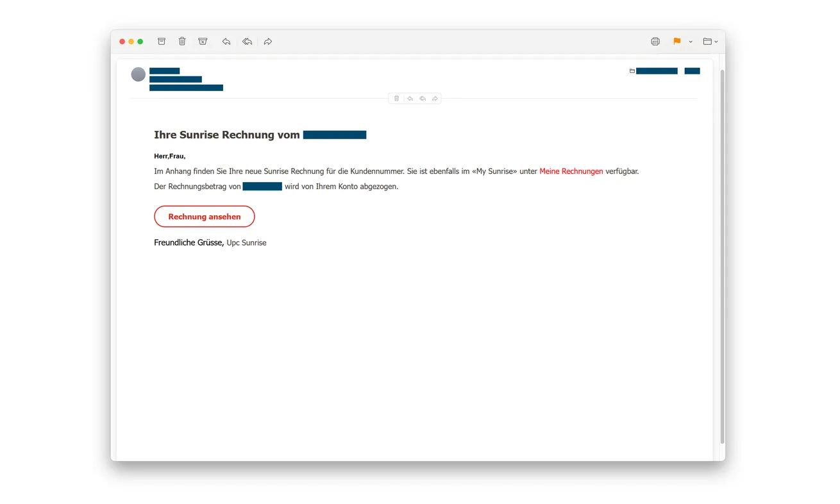This screenshot has height=504, width=840.
Task: Click the vertical scrollbar of the message pane
Action: click(x=722, y=256)
